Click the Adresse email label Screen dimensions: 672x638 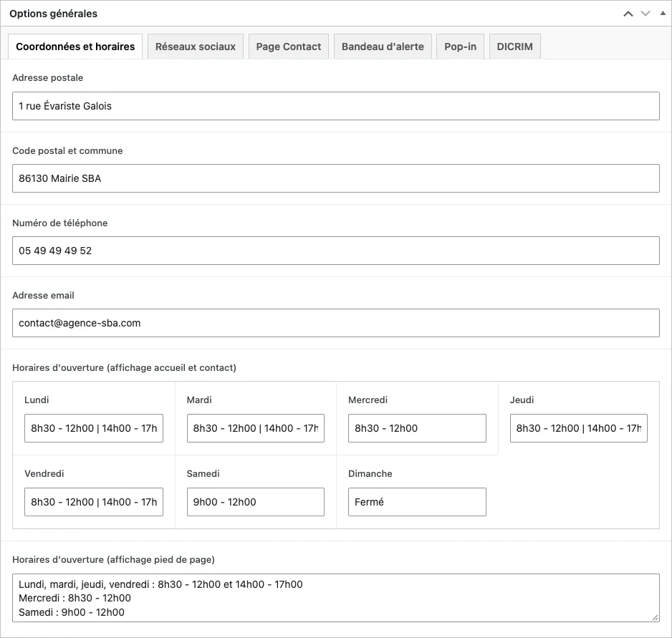[43, 295]
